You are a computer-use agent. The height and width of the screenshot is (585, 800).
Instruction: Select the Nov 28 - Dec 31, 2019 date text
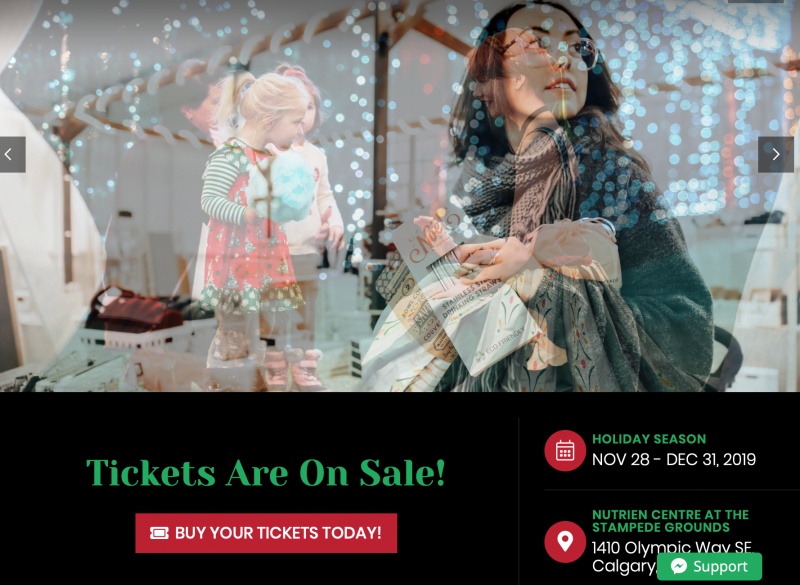(x=673, y=460)
